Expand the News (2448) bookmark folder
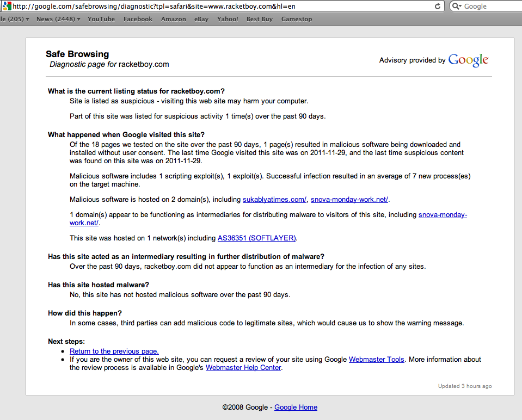522x420 pixels. point(58,19)
